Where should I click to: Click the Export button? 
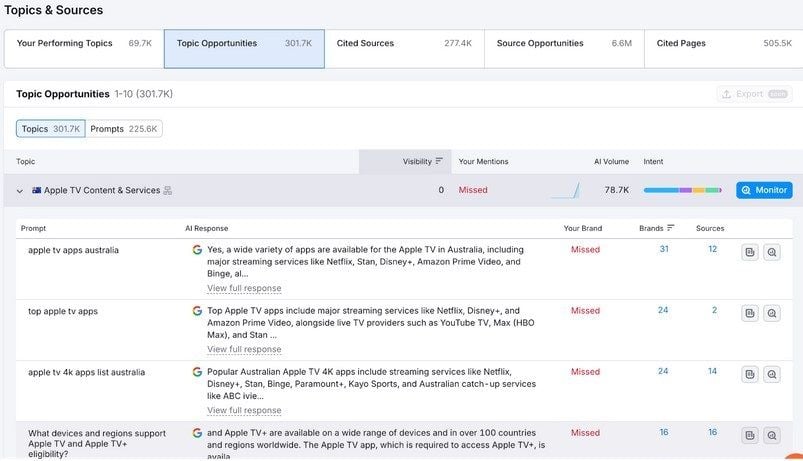point(754,94)
